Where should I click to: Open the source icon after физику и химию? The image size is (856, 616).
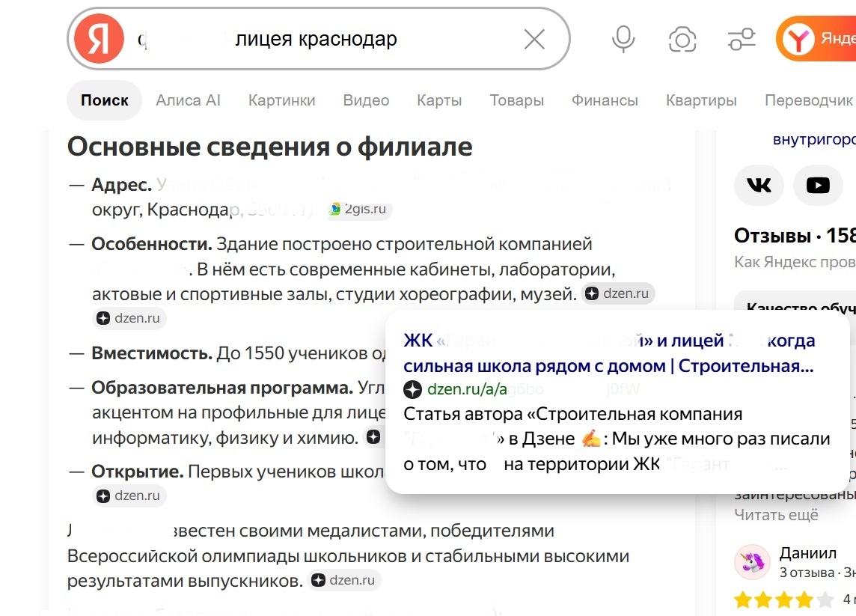point(373,437)
